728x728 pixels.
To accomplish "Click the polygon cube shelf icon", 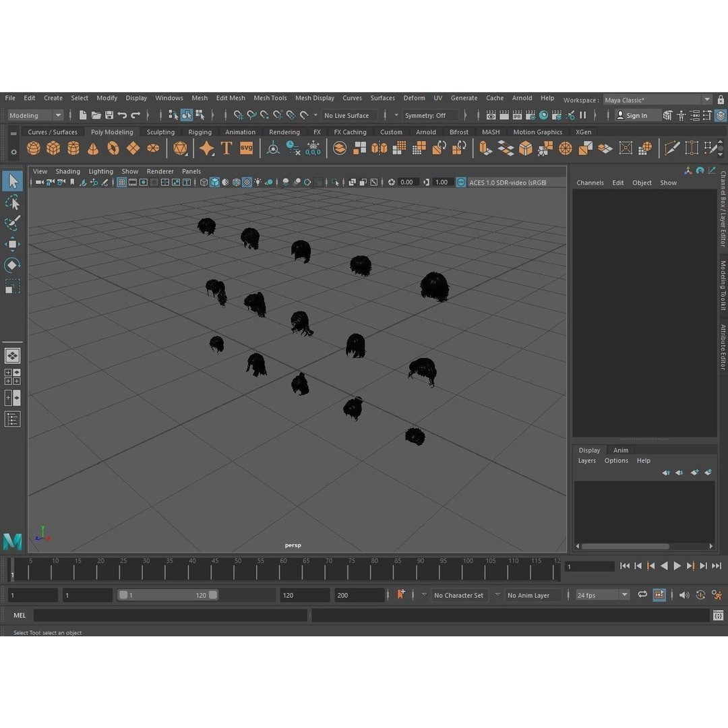I will click(x=53, y=148).
